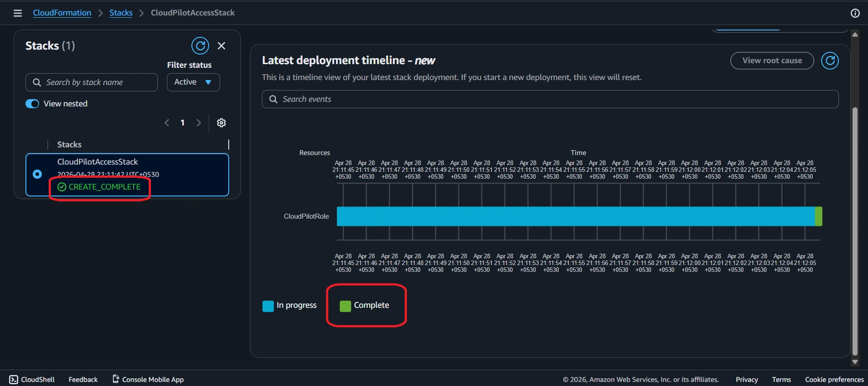Click the CloudShell label in footer

38,380
